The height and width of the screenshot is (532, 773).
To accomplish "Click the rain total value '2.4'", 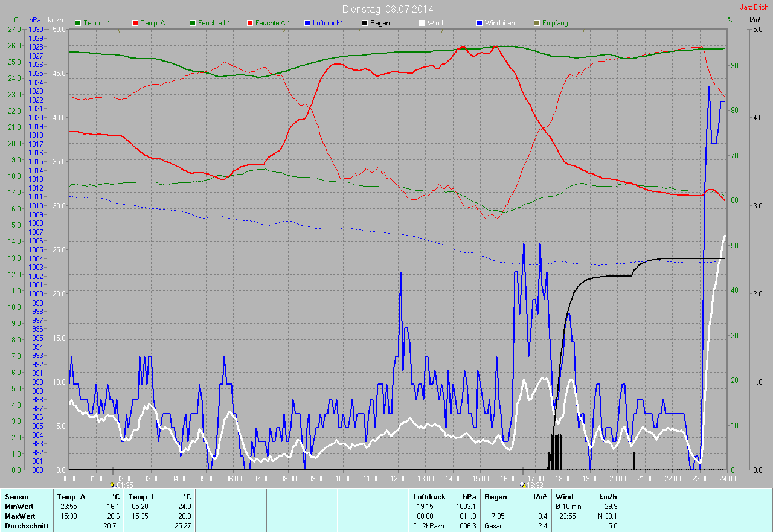I will (542, 526).
